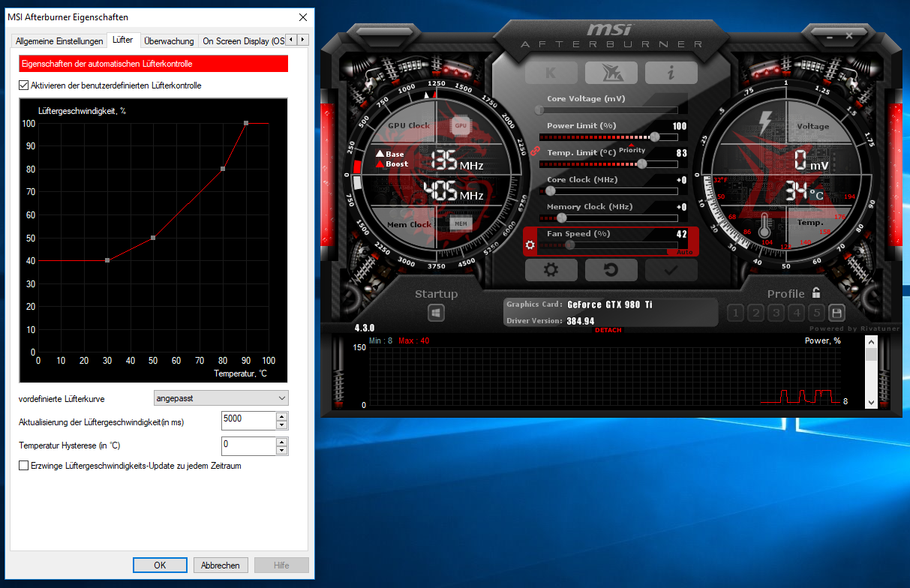Screen dimensions: 910x588
Task: Confirm the dialog with OK
Action: pyautogui.click(x=160, y=565)
